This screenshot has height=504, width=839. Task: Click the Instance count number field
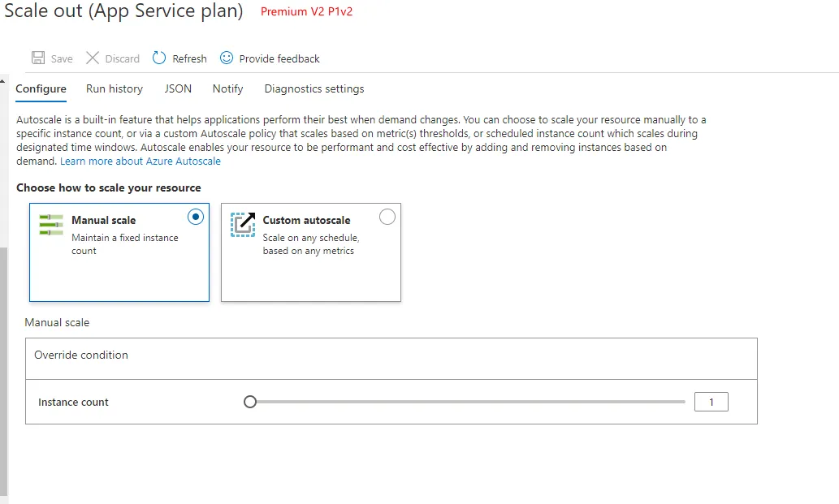711,402
